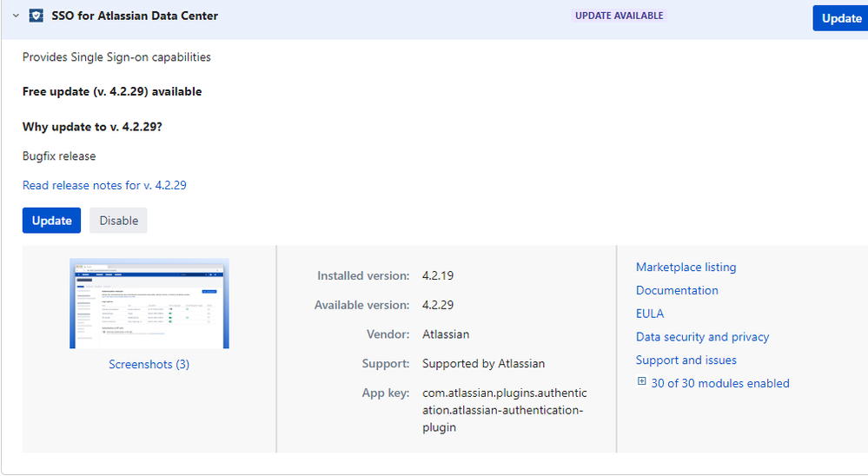868x476 pixels.
Task: Open the app screenshot thumbnail
Action: [149, 303]
